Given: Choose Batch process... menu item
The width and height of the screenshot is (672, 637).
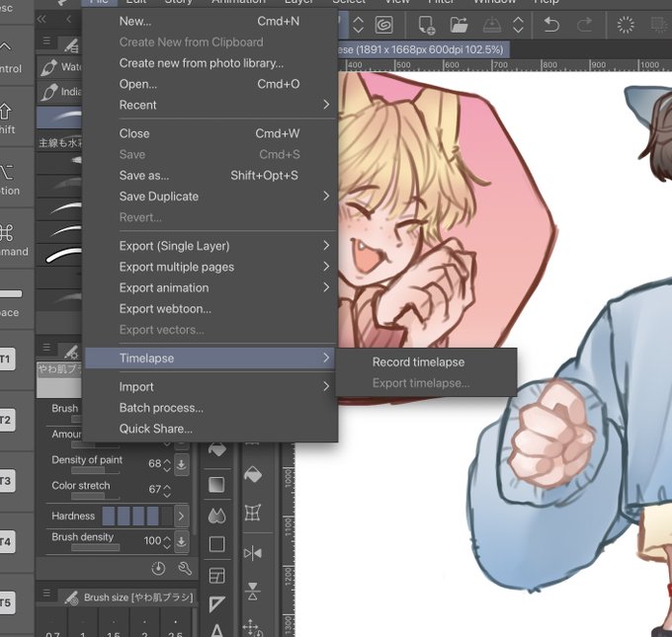Looking at the screenshot, I should point(210,408).
